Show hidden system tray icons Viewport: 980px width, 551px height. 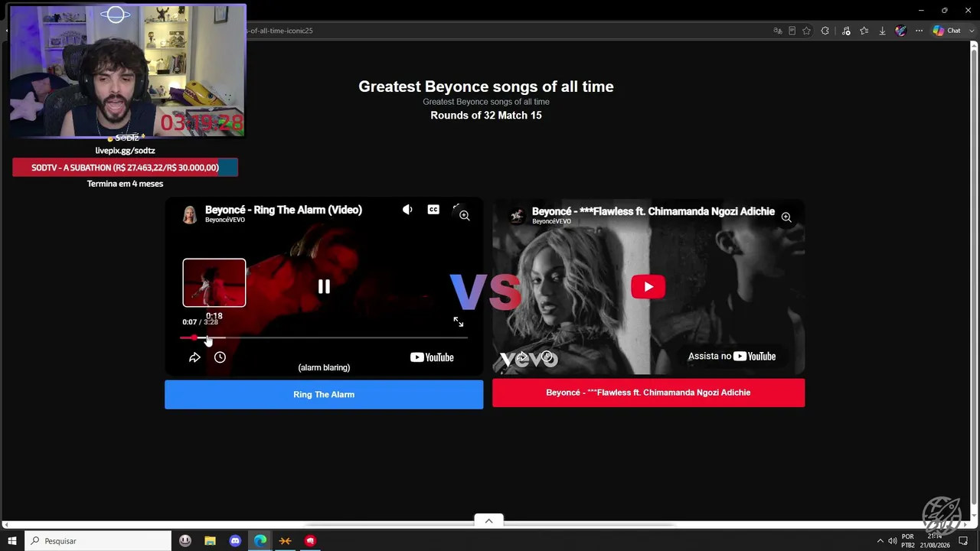(x=880, y=541)
